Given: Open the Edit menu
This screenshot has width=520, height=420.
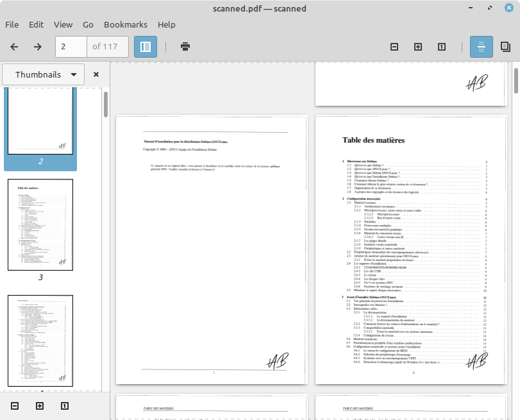Looking at the screenshot, I should 36,25.
